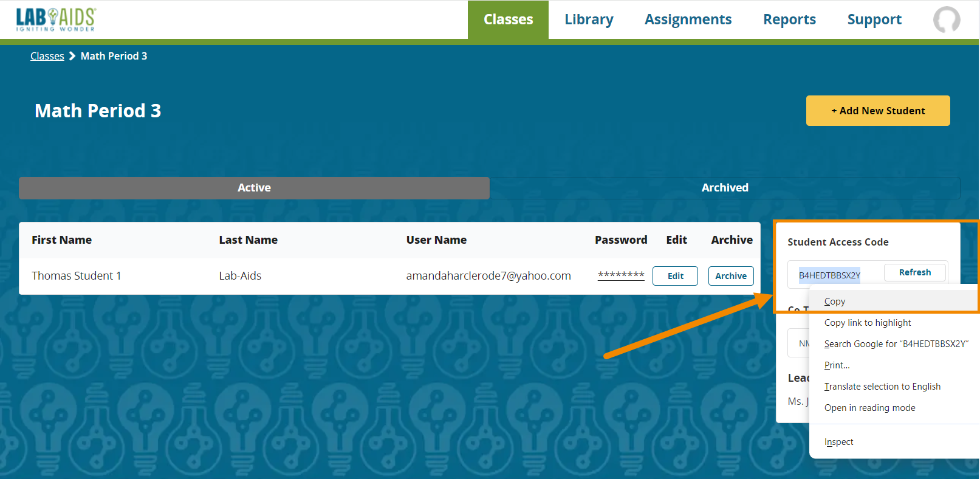The height and width of the screenshot is (479, 980).
Task: Choose Search Google for the access code
Action: (x=896, y=344)
